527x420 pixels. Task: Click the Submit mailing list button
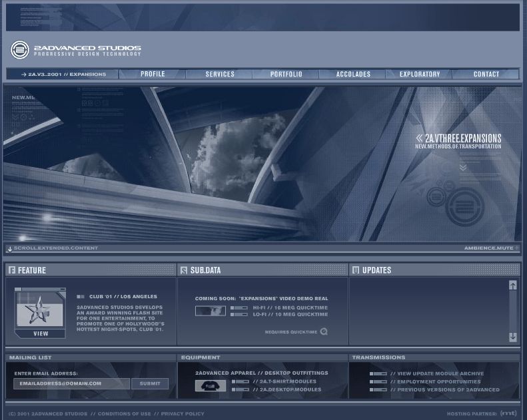coord(150,383)
